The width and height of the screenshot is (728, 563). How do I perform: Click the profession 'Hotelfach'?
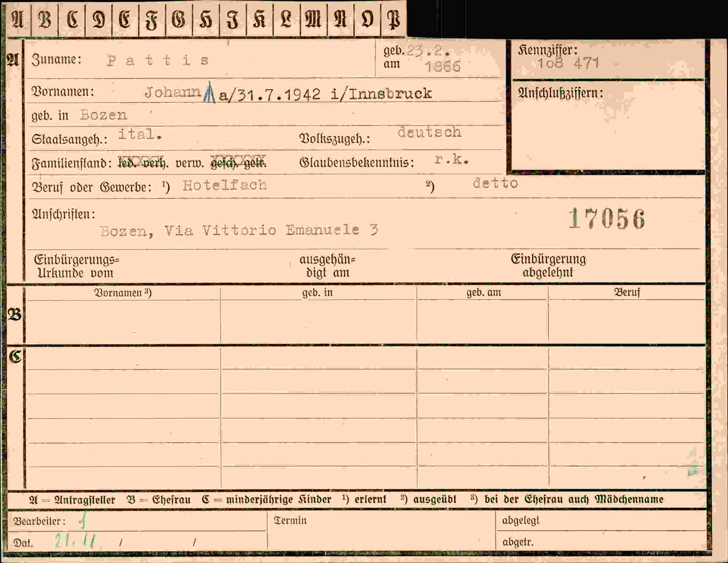[x=225, y=185]
